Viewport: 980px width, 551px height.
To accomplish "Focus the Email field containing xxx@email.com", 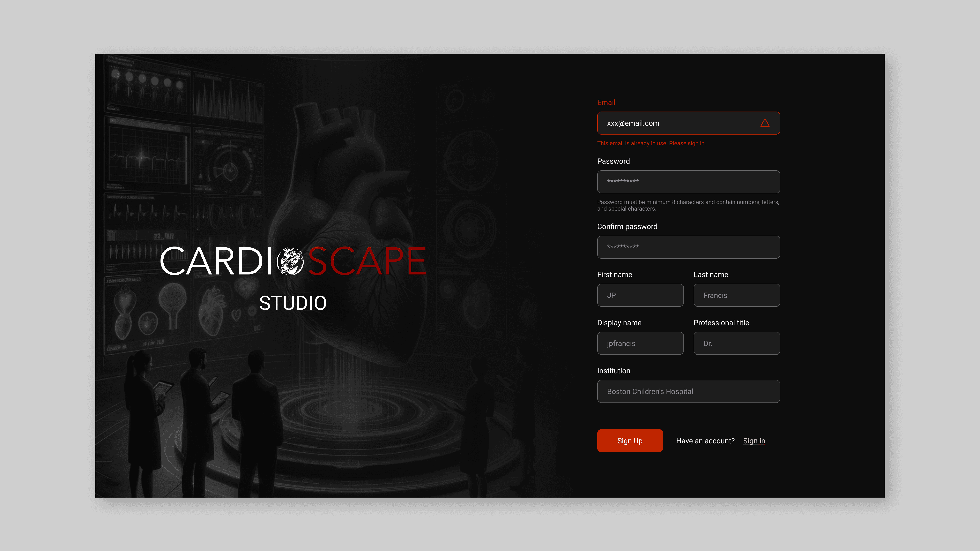I will coord(677,123).
